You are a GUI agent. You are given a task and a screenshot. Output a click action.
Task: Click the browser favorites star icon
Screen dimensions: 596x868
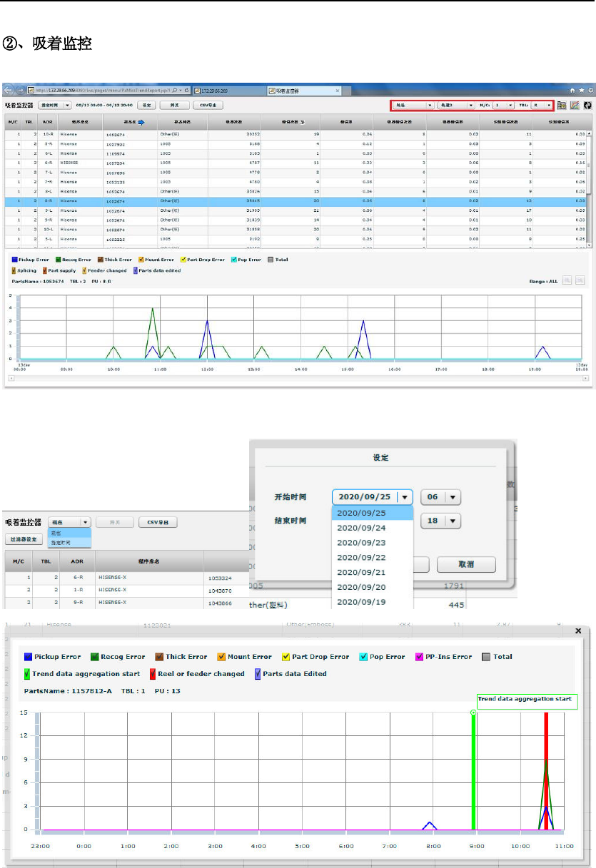point(582,90)
